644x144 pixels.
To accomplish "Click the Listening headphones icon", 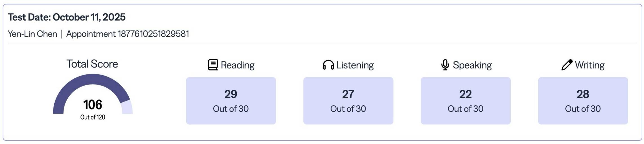I will tap(328, 65).
